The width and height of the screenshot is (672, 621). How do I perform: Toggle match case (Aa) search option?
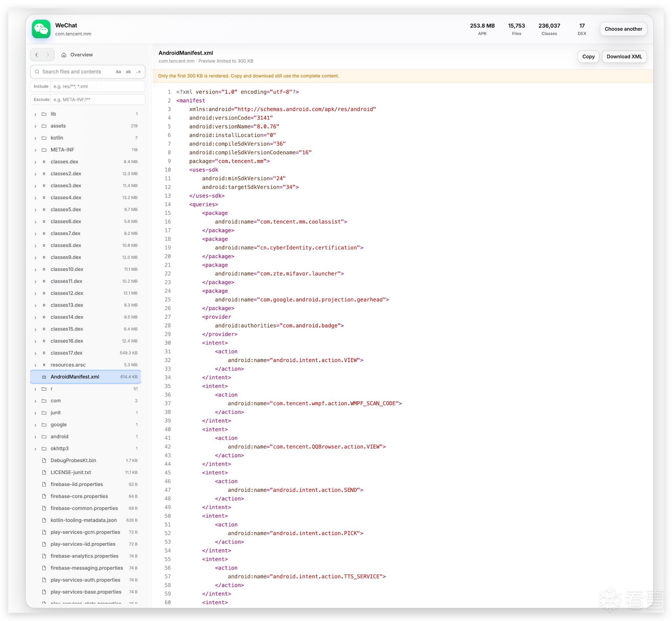pos(118,72)
